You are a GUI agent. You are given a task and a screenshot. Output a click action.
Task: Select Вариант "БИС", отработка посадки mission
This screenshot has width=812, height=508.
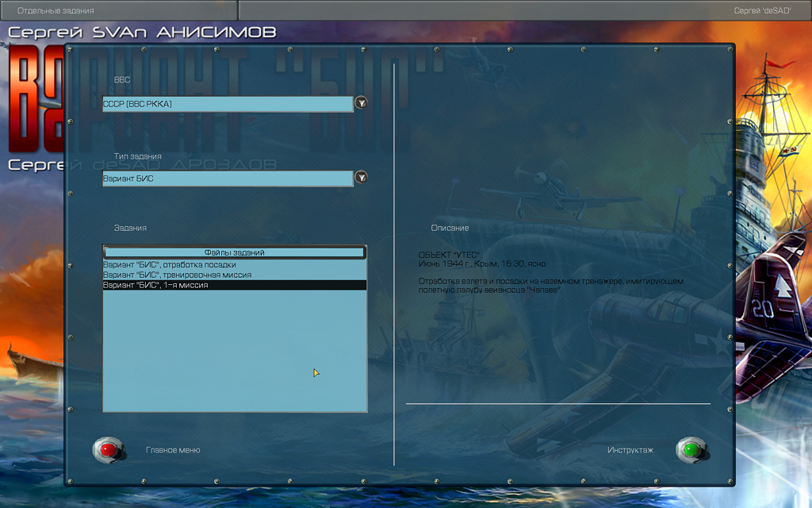tap(235, 265)
